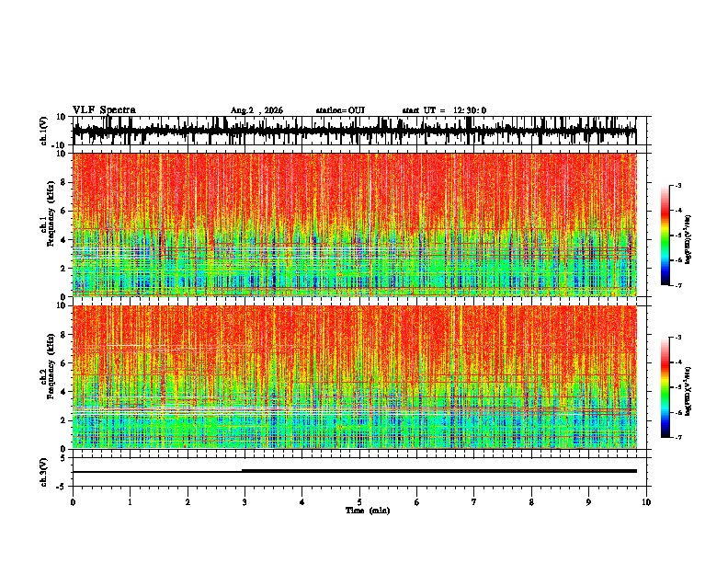Viewport: 728px width, 563px height.
Task: Click time-axis tick label "3"
Action: [245, 502]
